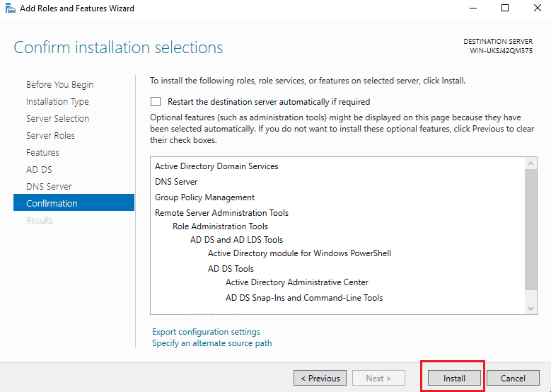Viewport: 551px width, 392px height.
Task: Select Server Selection in sidebar
Action: point(57,118)
